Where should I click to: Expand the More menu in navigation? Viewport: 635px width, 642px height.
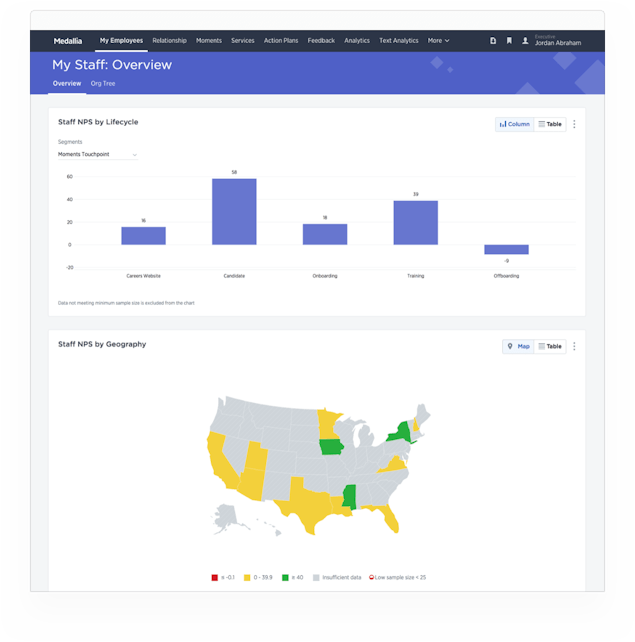coord(438,41)
